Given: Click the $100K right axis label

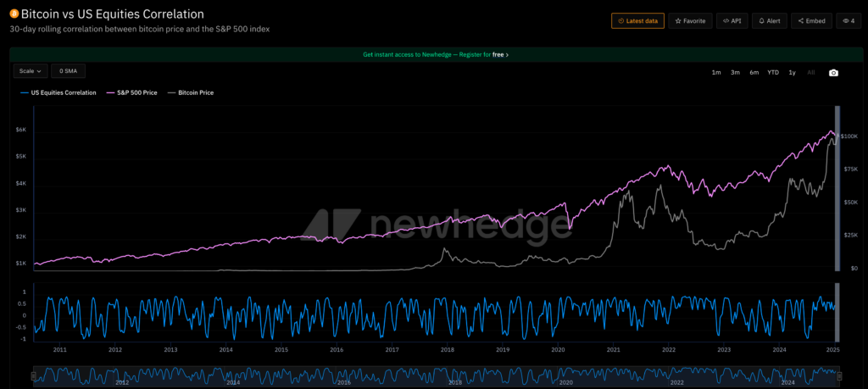Looking at the screenshot, I should click(x=849, y=136).
